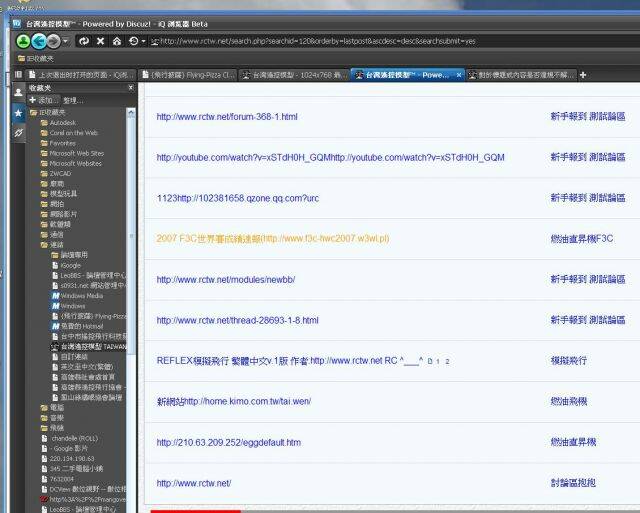Open the Hotmail bookmark
Image resolution: width=640 pixels, height=513 pixels.
click(x=77, y=326)
